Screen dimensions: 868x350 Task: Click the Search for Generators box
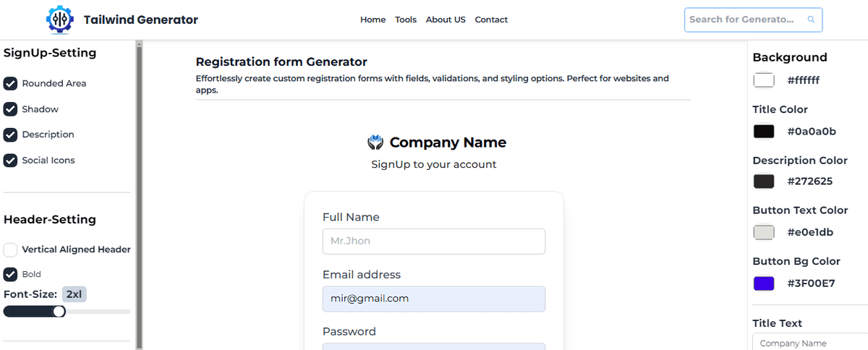tap(753, 20)
